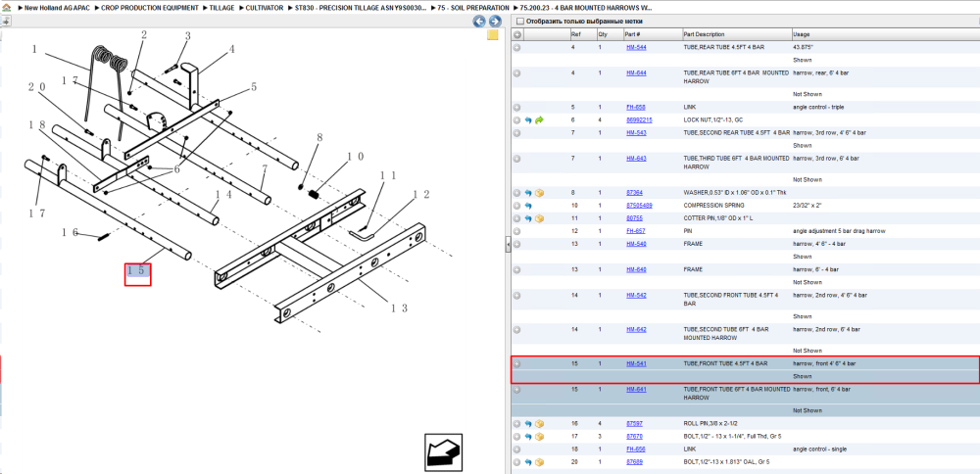The height and width of the screenshot is (474, 980).
Task: Click the large return arrow image in diagram
Action: click(x=443, y=452)
